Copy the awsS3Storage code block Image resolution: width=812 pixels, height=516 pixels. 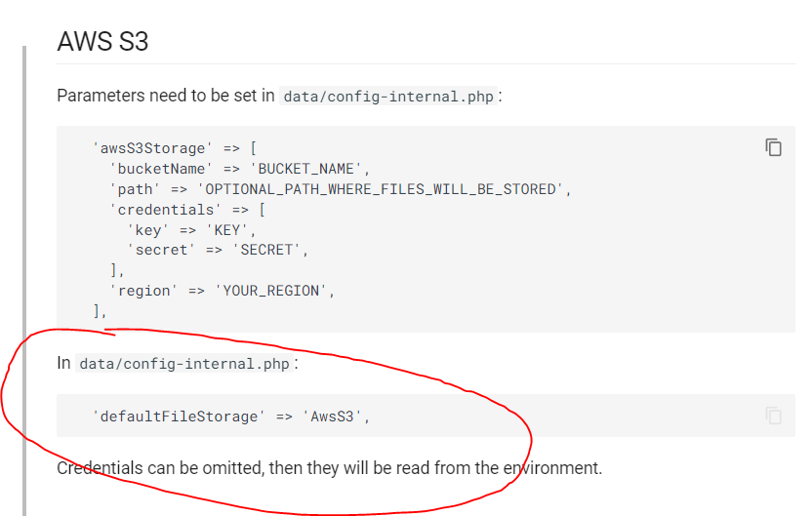773,147
